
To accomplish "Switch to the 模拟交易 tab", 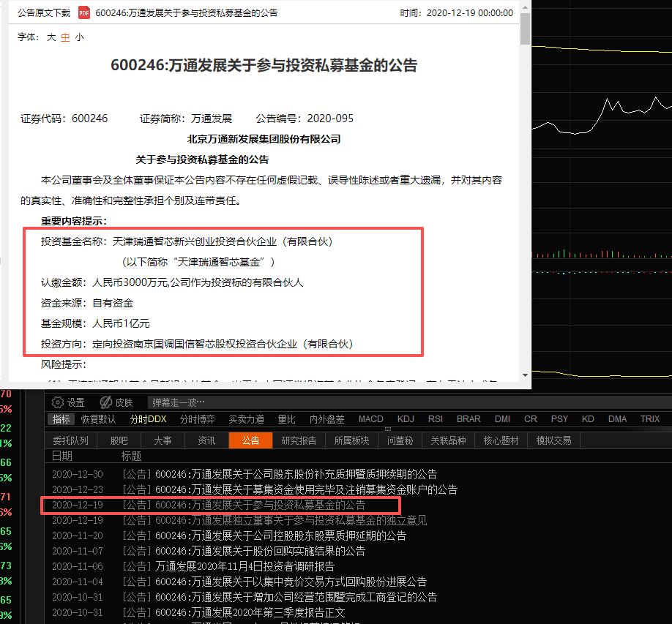I will 553,440.
